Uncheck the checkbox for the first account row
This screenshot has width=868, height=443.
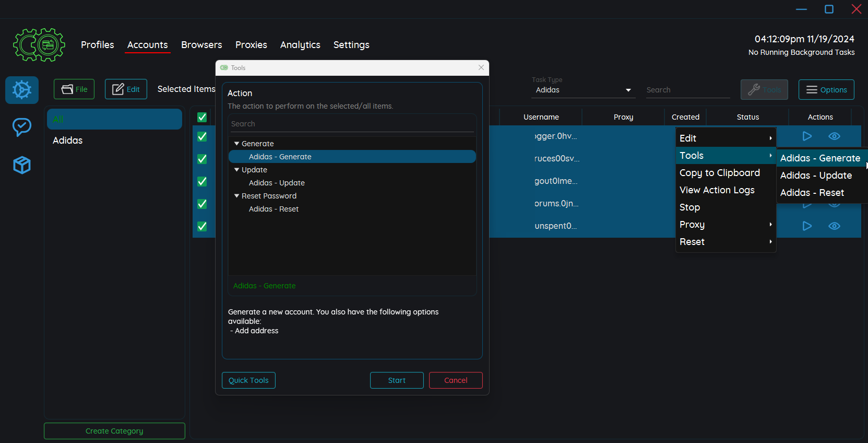pos(202,136)
